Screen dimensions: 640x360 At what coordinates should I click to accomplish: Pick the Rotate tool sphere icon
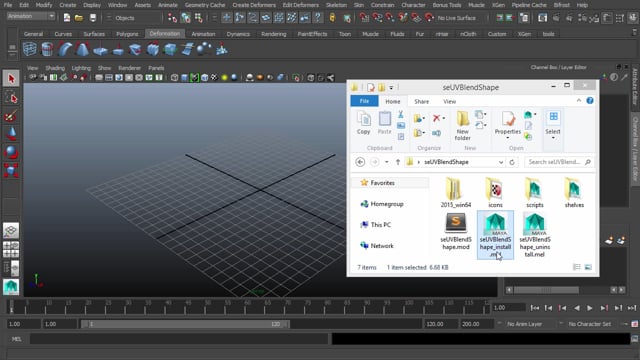tap(11, 152)
